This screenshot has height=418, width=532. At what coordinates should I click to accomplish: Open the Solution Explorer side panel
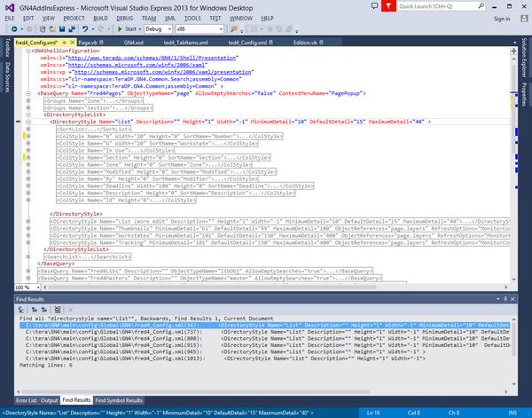pyautogui.click(x=524, y=58)
